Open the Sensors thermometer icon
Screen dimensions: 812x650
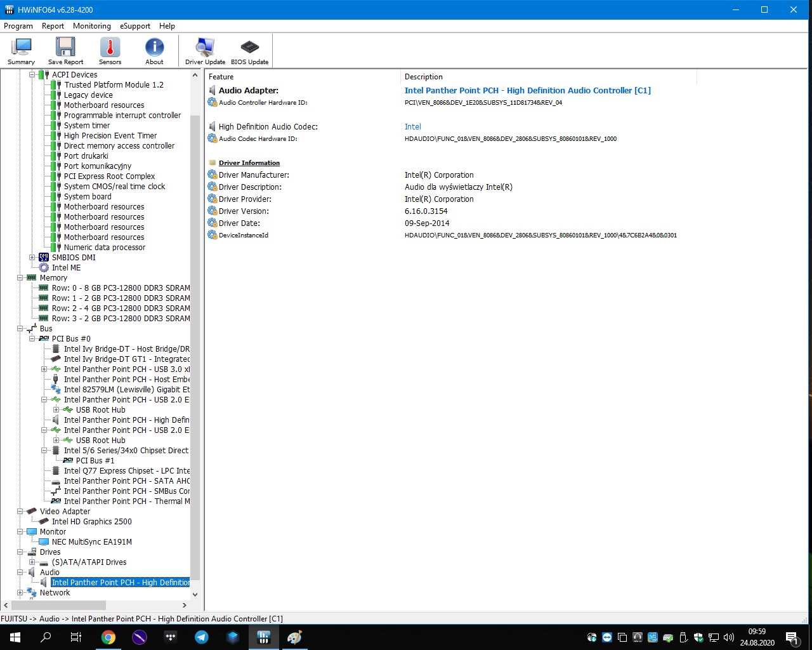click(x=110, y=51)
